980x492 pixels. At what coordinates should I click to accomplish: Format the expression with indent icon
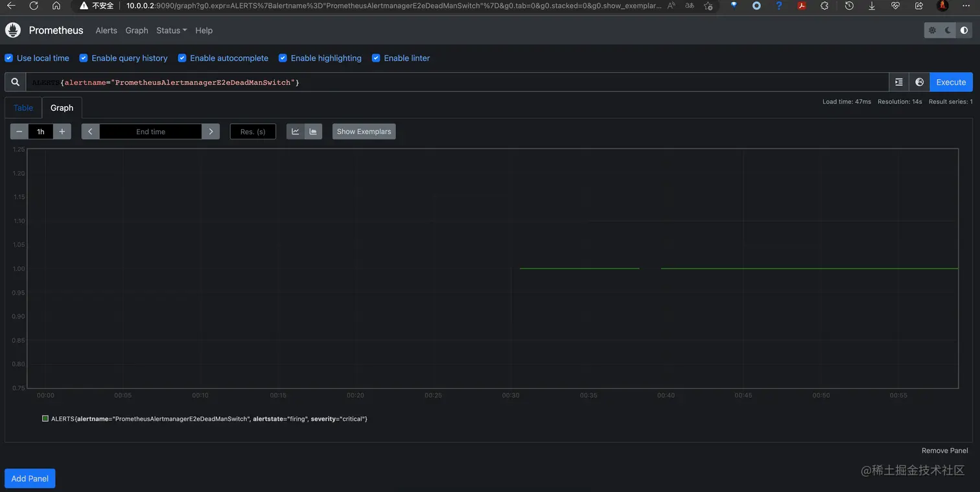click(x=898, y=82)
